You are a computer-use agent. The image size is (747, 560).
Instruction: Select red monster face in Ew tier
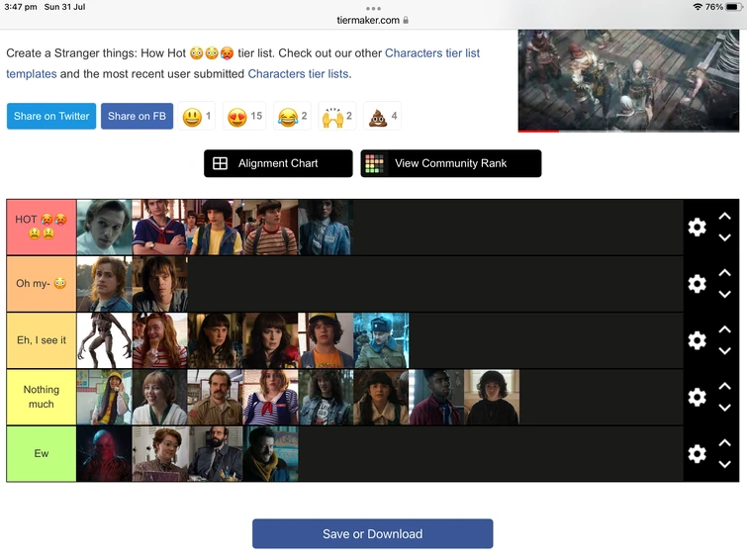point(104,454)
